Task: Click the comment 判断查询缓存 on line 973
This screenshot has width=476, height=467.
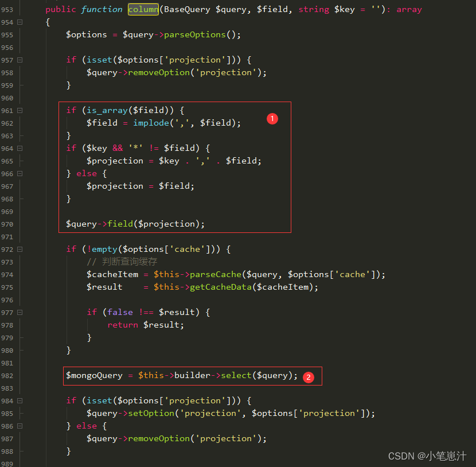Action: pos(129,261)
